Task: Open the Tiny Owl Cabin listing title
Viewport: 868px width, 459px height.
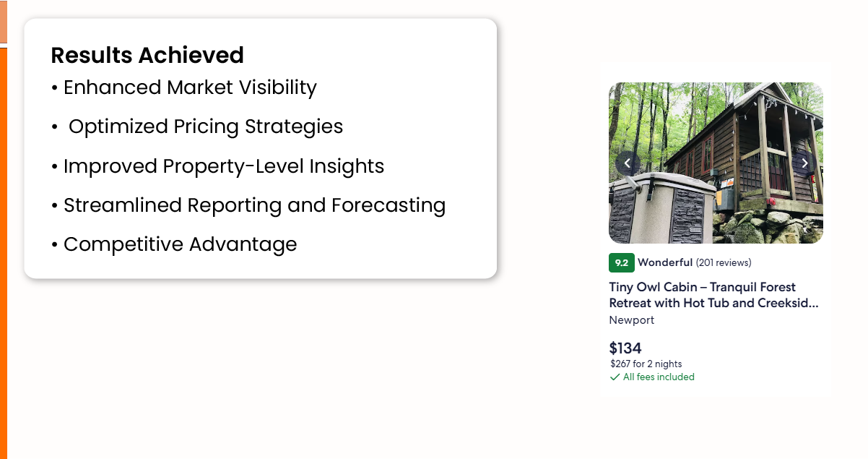Action: 713,295
